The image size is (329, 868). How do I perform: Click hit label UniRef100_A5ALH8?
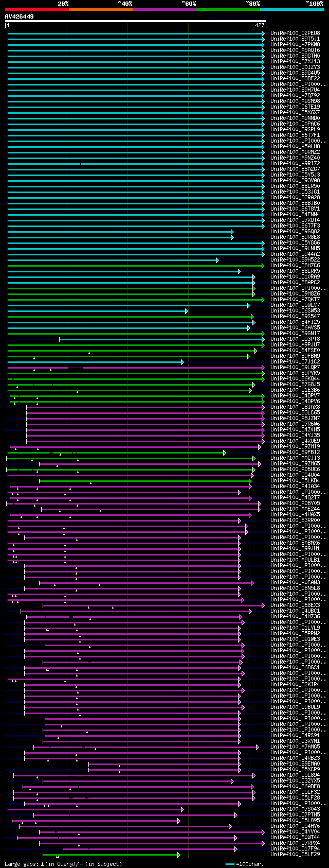(x=295, y=146)
